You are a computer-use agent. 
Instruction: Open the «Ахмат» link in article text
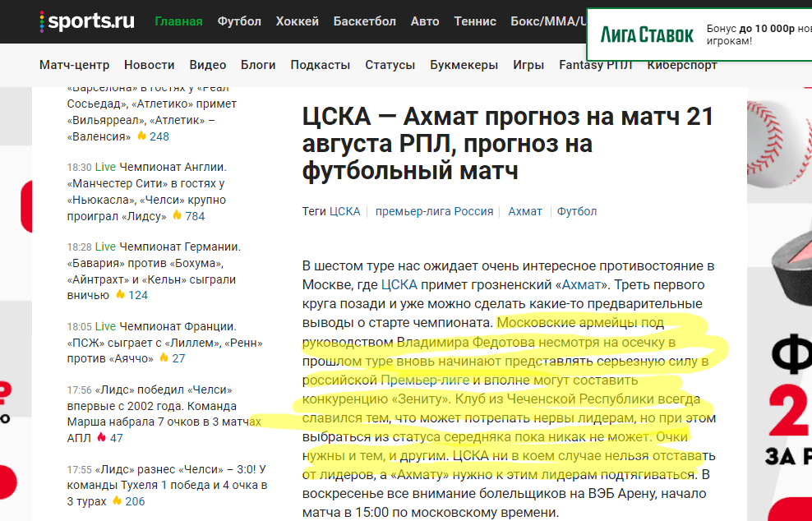(x=582, y=285)
